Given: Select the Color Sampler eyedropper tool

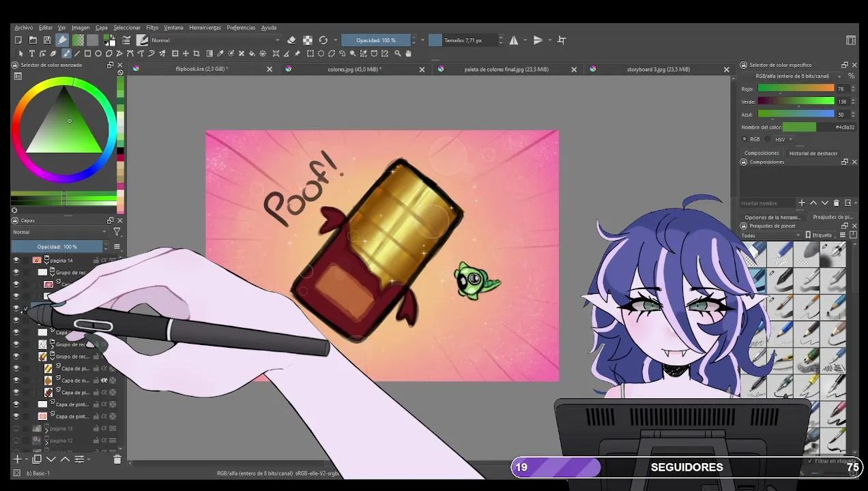Looking at the screenshot, I should 220,53.
